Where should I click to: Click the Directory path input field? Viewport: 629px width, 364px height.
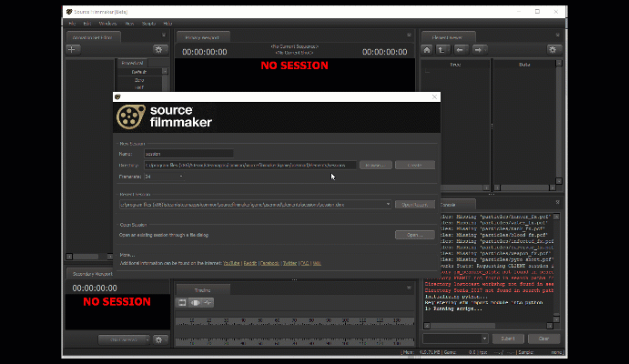pyautogui.click(x=250, y=165)
